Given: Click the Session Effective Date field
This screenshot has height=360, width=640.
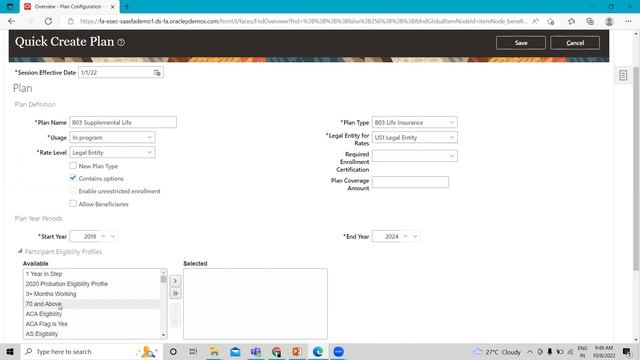Looking at the screenshot, I should [x=115, y=73].
